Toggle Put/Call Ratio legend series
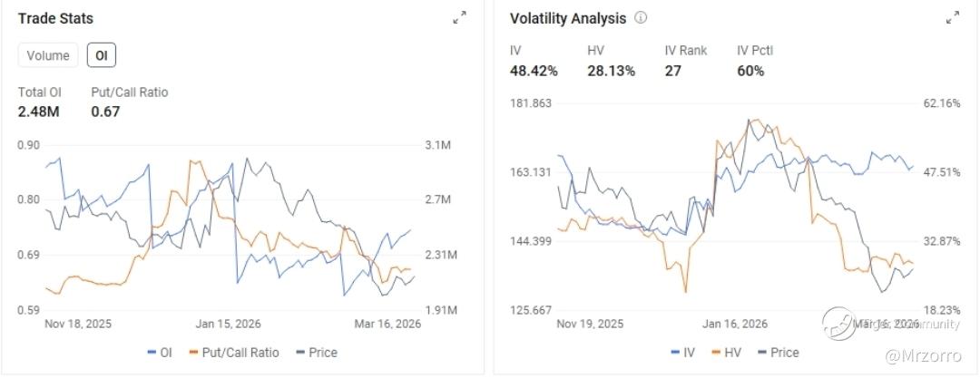 [234, 352]
